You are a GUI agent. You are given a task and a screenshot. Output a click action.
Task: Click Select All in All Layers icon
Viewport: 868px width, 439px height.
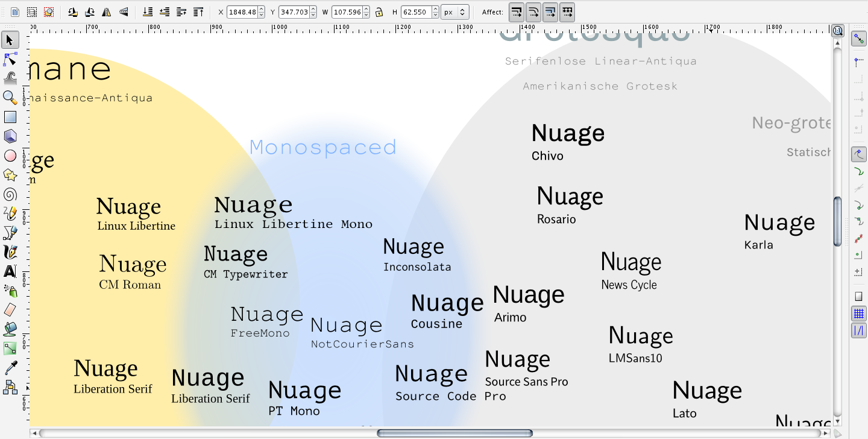coord(32,12)
